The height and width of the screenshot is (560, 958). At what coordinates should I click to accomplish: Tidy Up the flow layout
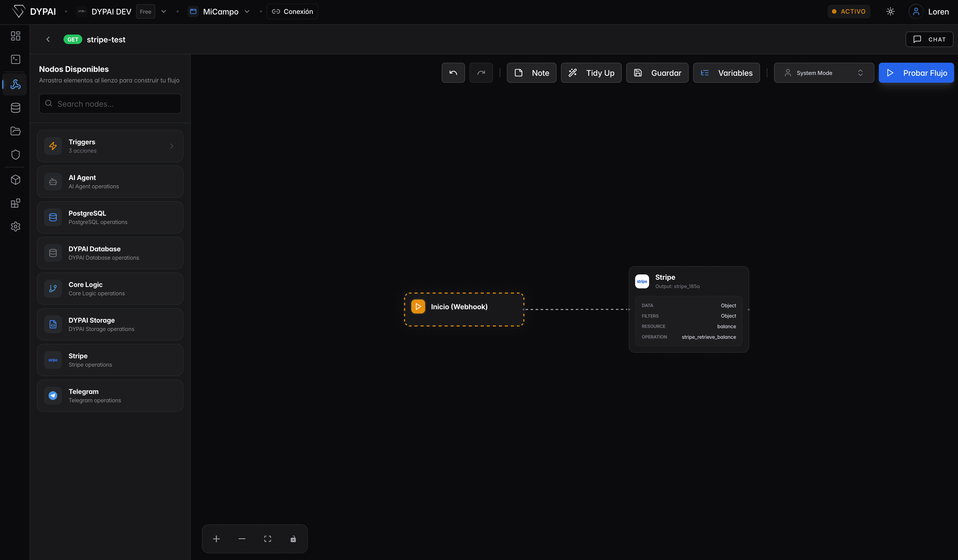[591, 72]
